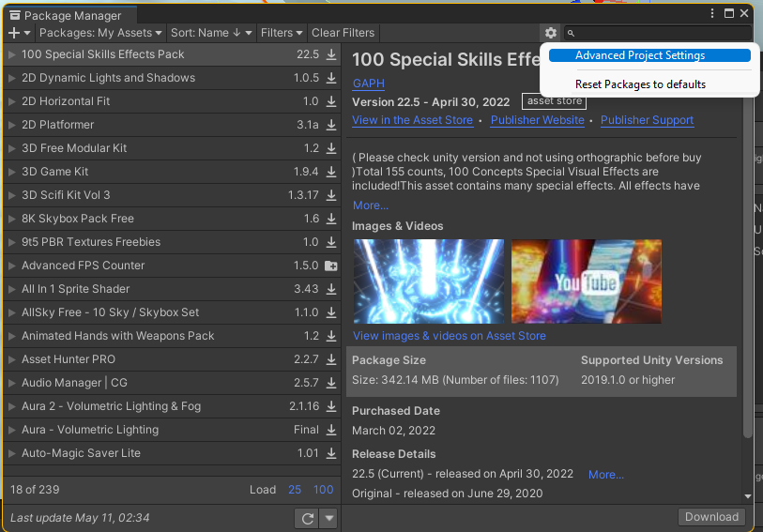
Task: Expand the Asset Hunter PRO row
Action: click(11, 359)
